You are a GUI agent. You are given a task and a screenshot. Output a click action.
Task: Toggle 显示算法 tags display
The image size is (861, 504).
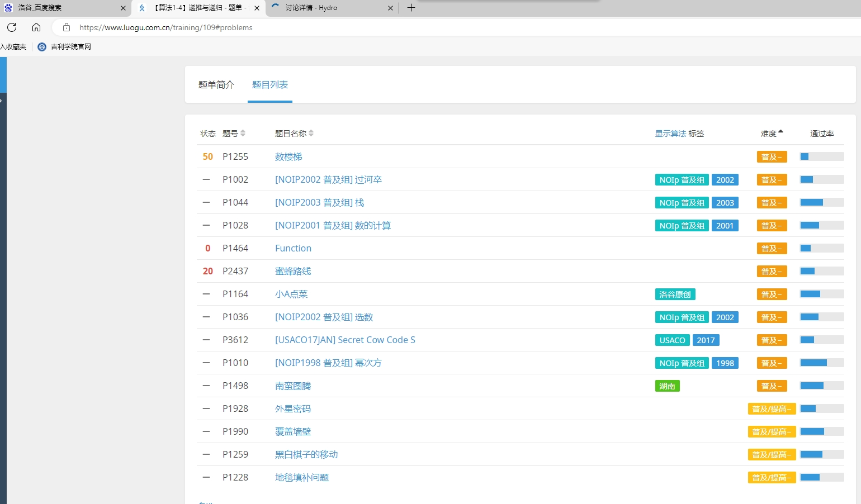[x=670, y=134]
